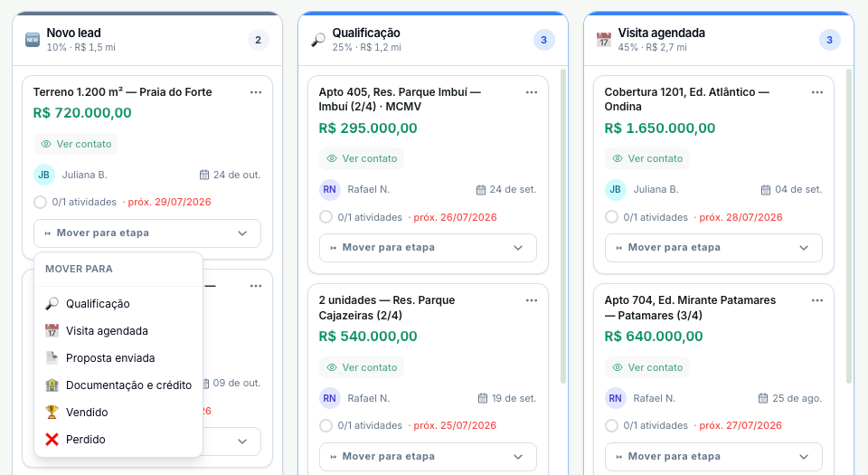This screenshot has height=475, width=868.
Task: Collapse Mover para etapa dropdown on Terreno card
Action: coord(147,233)
